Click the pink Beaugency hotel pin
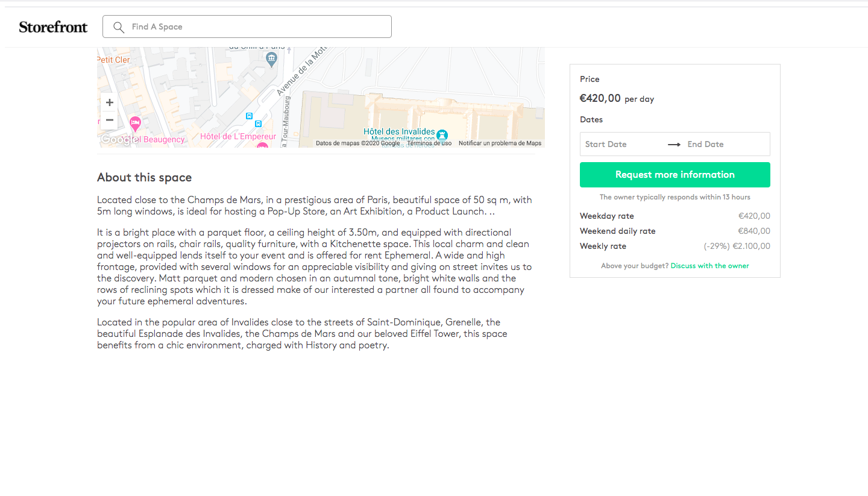 [x=135, y=124]
